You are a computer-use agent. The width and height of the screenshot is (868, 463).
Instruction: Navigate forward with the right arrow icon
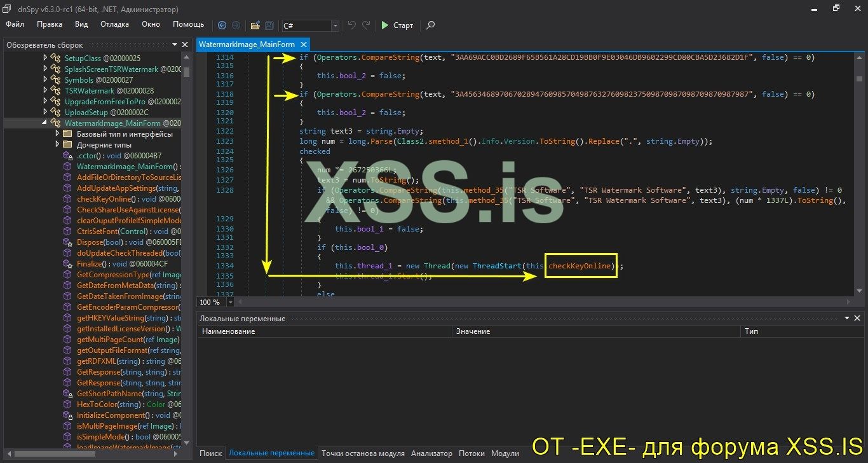[236, 25]
